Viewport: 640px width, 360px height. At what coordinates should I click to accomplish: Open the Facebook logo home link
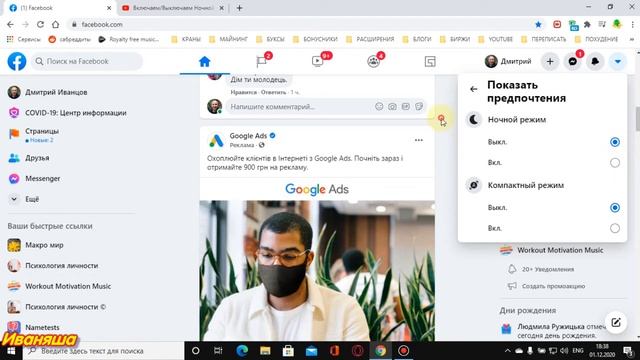coord(17,61)
